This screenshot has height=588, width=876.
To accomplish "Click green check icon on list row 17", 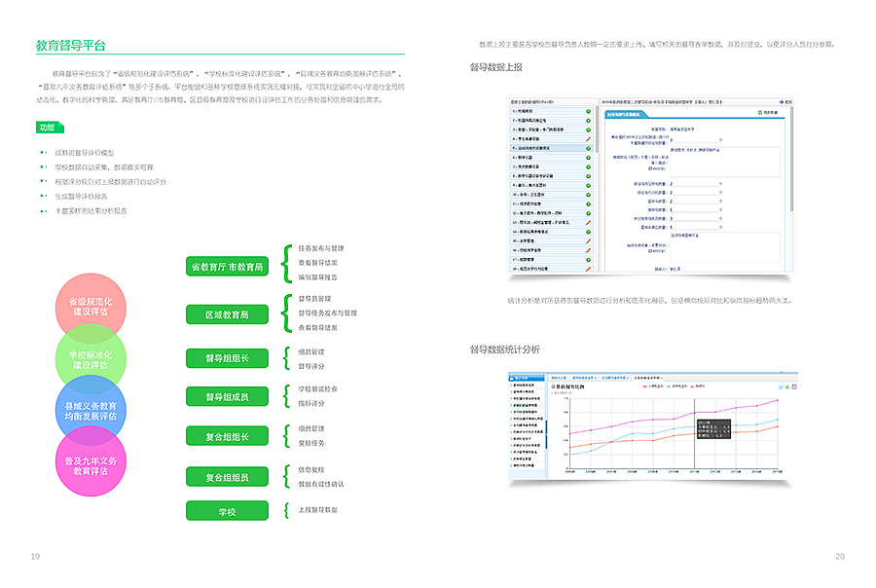I will (x=588, y=259).
